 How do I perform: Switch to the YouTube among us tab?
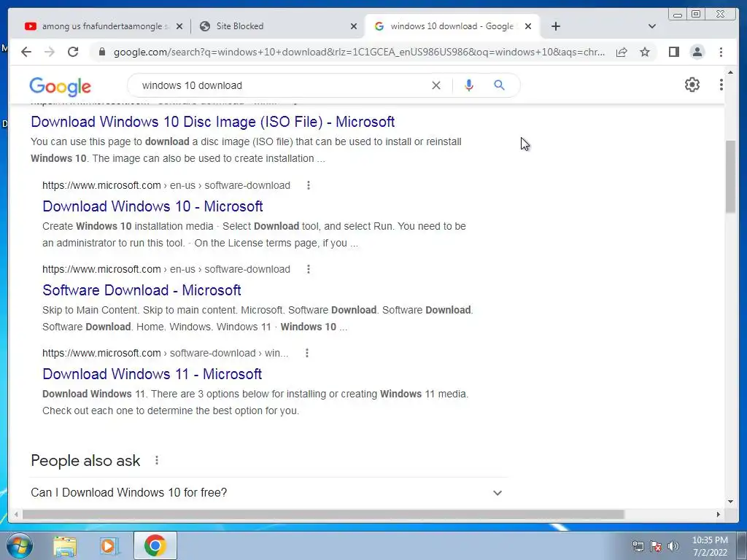pyautogui.click(x=97, y=26)
